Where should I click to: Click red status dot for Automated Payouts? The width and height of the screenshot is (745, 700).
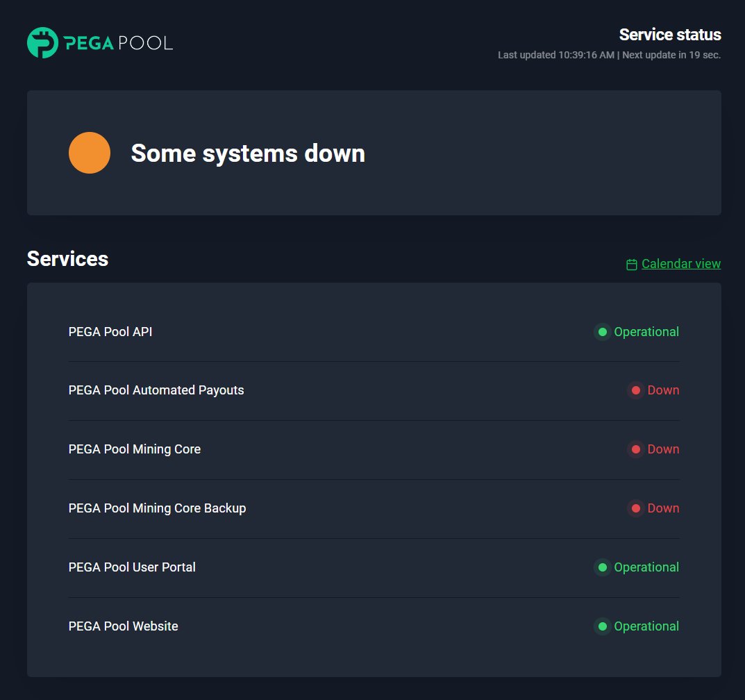click(636, 390)
